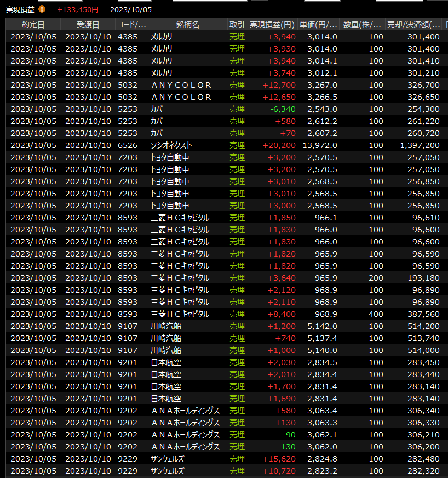The height and width of the screenshot is (478, 448).
Task: Click the 銘柄名 column header
Action: pos(187,25)
